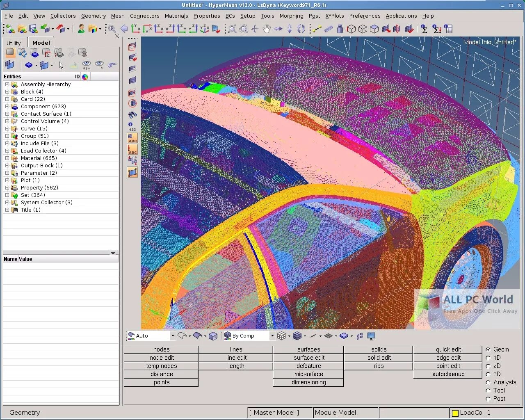Screen dimensions: 525x420
Task: Click the New Model toolbar icon
Action: click(10, 29)
